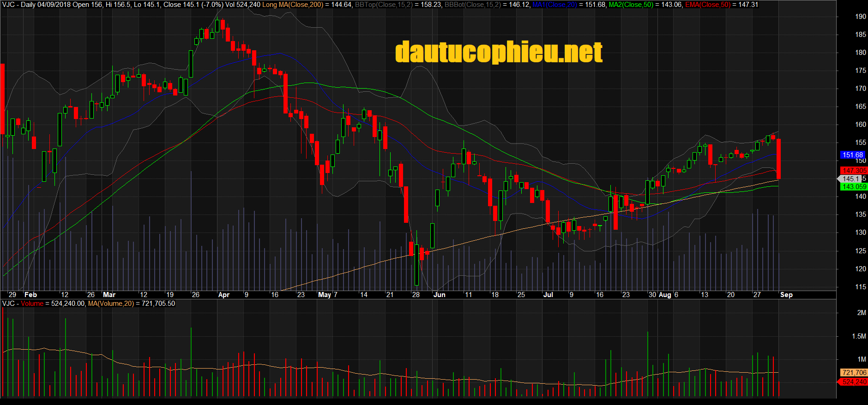Click the dautucophieu.net watermark
This screenshot has width=868, height=405.
pyautogui.click(x=499, y=52)
